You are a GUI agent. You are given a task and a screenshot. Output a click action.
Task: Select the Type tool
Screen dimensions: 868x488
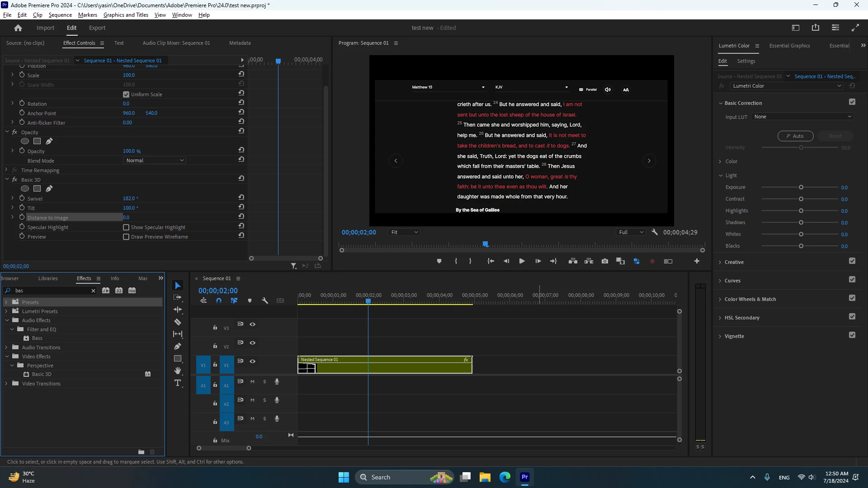click(178, 383)
